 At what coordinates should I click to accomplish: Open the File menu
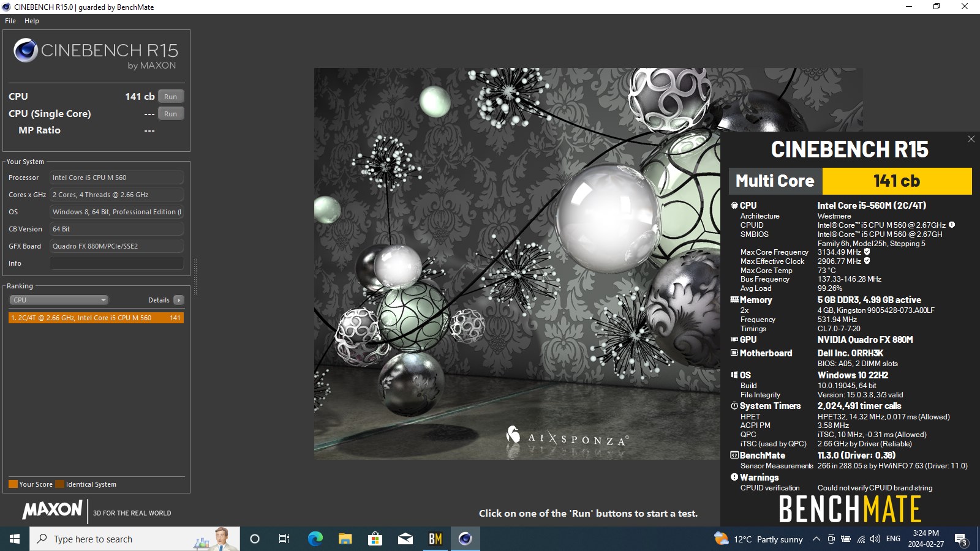[10, 21]
